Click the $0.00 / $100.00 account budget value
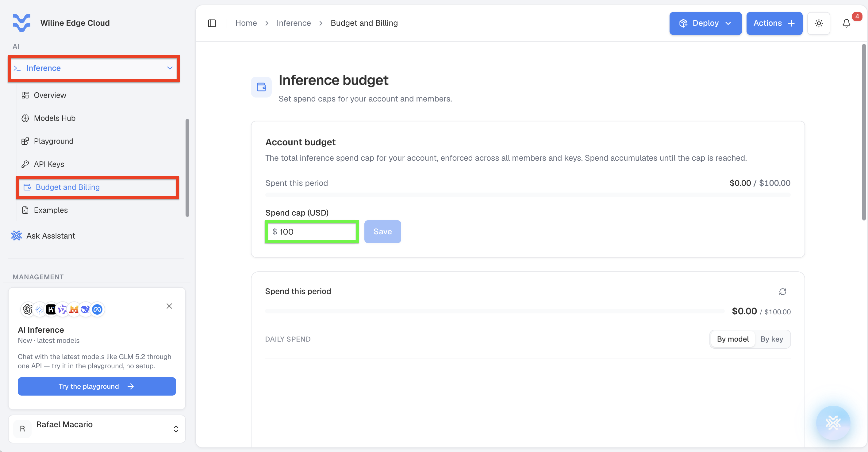The height and width of the screenshot is (452, 868). click(x=759, y=183)
